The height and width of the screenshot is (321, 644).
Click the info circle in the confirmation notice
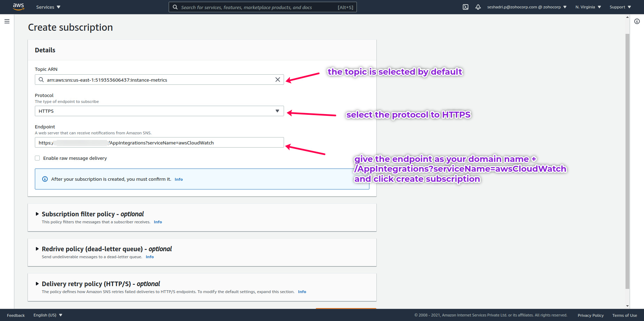point(45,179)
